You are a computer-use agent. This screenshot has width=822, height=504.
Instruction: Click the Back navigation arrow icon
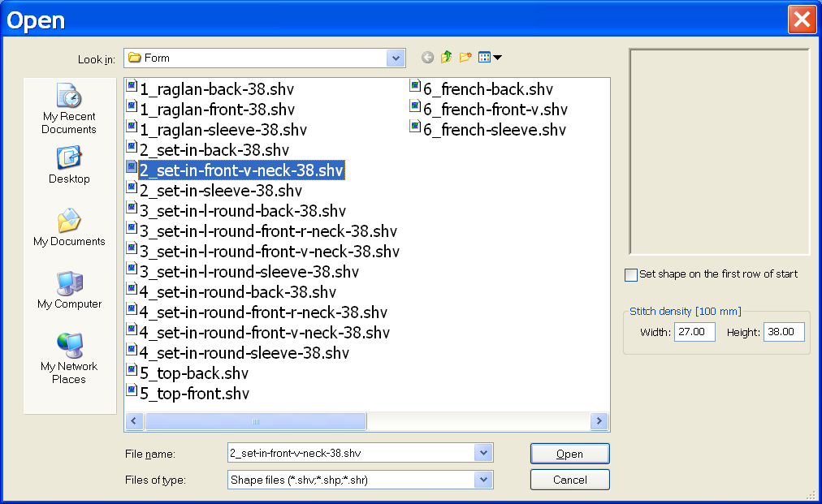(x=428, y=58)
